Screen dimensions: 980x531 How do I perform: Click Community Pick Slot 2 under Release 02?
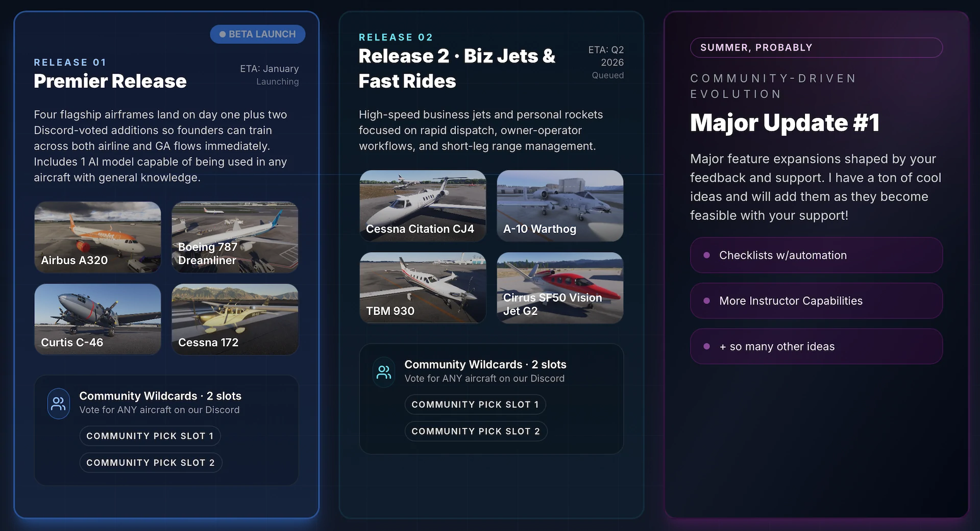[x=476, y=432]
